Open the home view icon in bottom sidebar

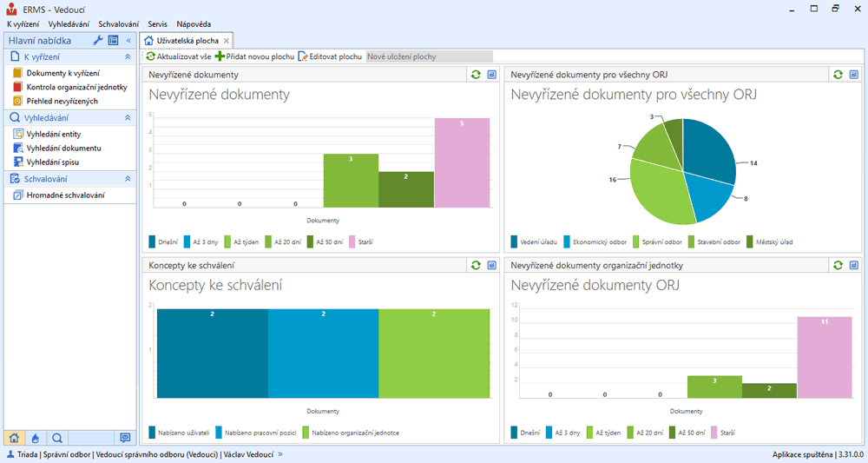[14, 437]
